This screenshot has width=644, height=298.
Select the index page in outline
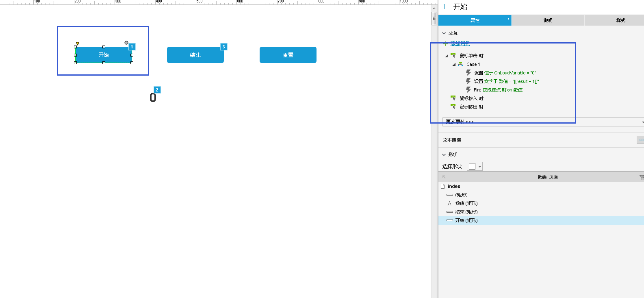(x=454, y=186)
